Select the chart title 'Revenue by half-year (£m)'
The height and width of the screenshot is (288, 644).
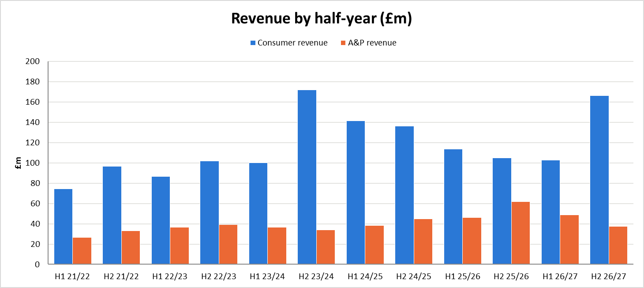(322, 19)
